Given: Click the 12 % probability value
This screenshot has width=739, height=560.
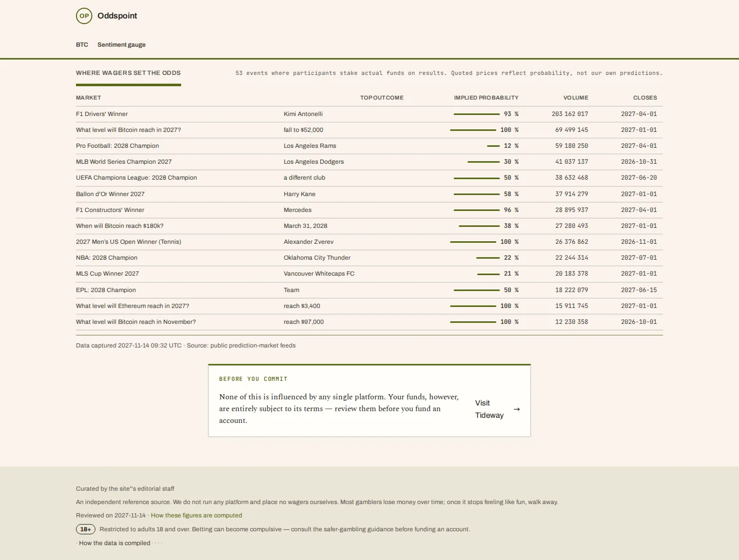Looking at the screenshot, I should pos(511,146).
